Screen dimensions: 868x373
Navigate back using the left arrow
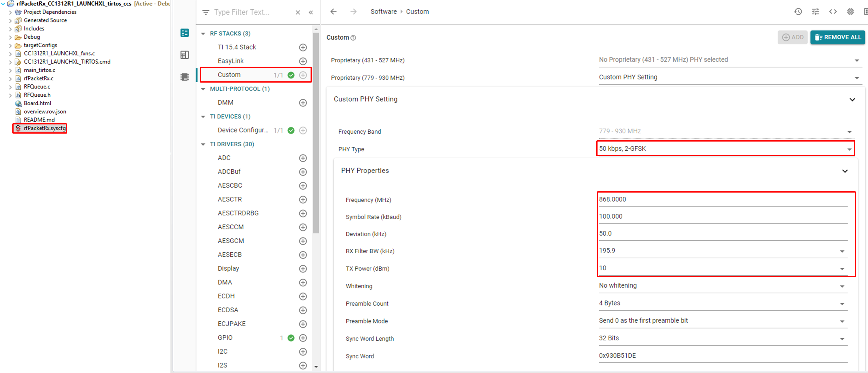(333, 11)
